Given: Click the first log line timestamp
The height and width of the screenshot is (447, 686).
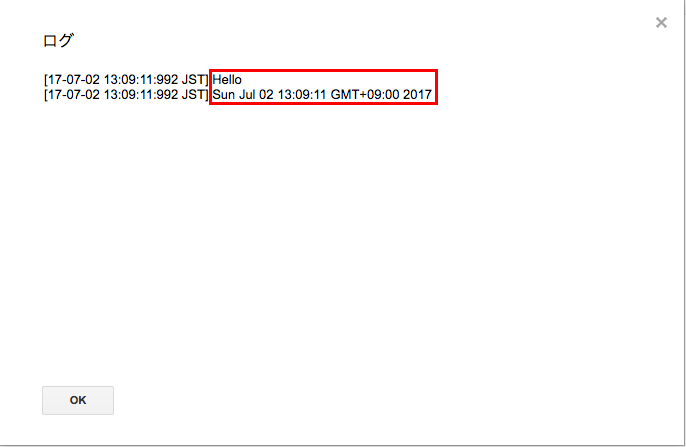Looking at the screenshot, I should [126, 80].
